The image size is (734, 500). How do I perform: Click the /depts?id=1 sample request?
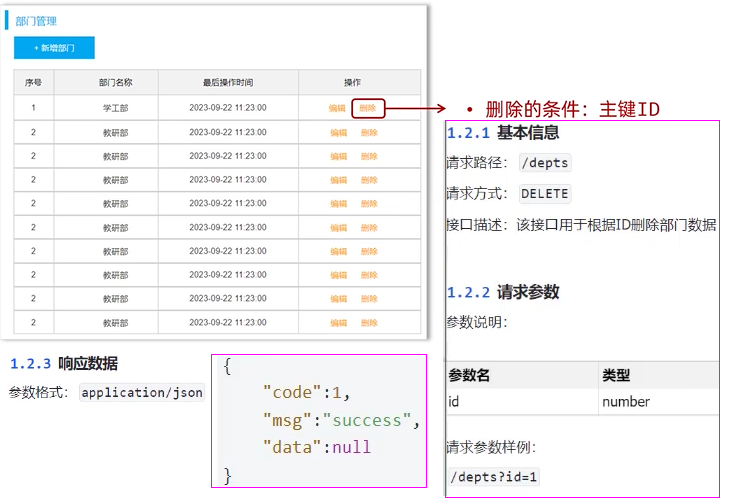pyautogui.click(x=494, y=476)
